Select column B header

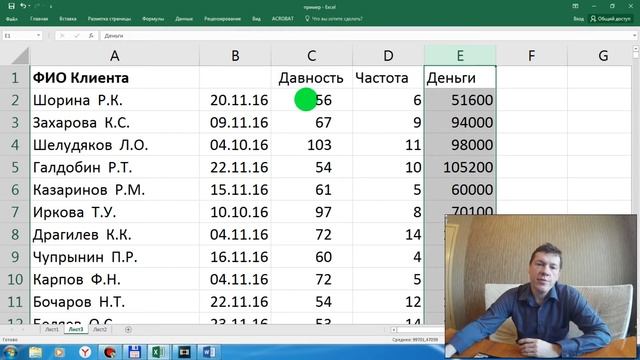click(x=235, y=56)
